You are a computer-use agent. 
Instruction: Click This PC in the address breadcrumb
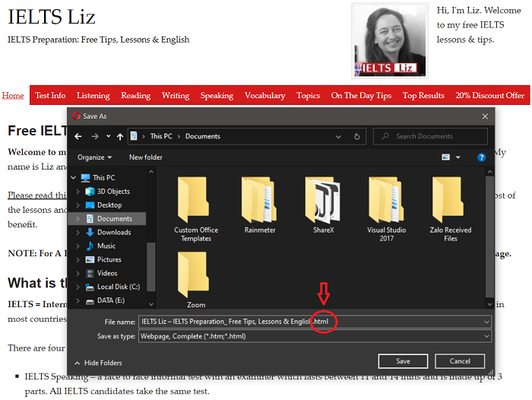click(x=161, y=136)
